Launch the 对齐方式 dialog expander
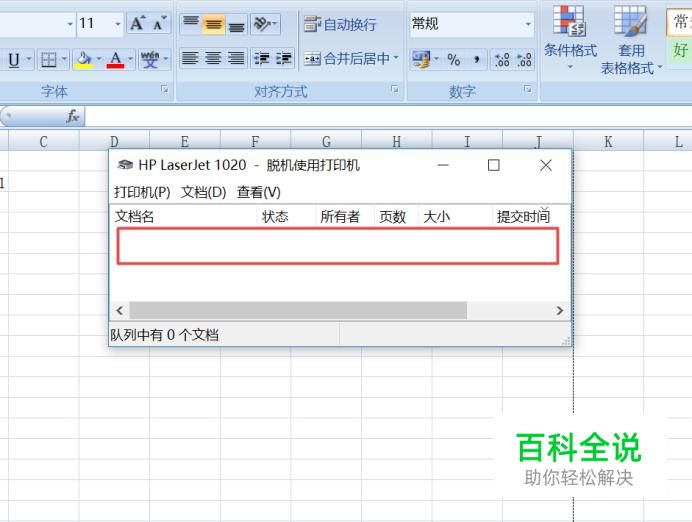Image resolution: width=692 pixels, height=522 pixels. pyautogui.click(x=395, y=90)
